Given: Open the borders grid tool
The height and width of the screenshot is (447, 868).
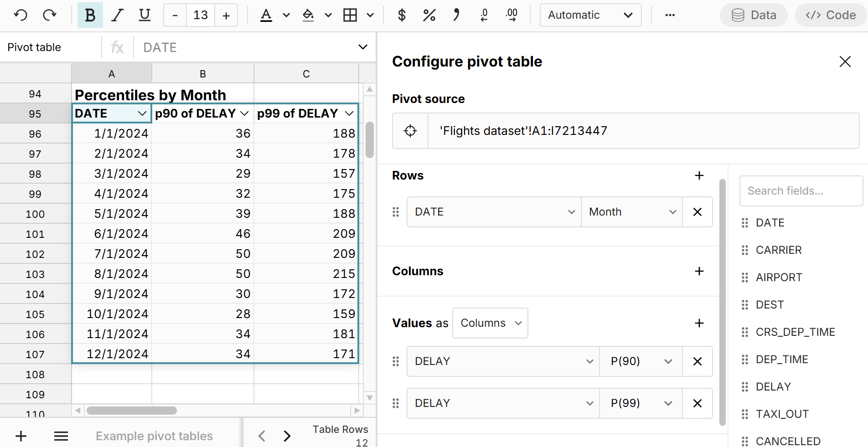Looking at the screenshot, I should point(350,15).
